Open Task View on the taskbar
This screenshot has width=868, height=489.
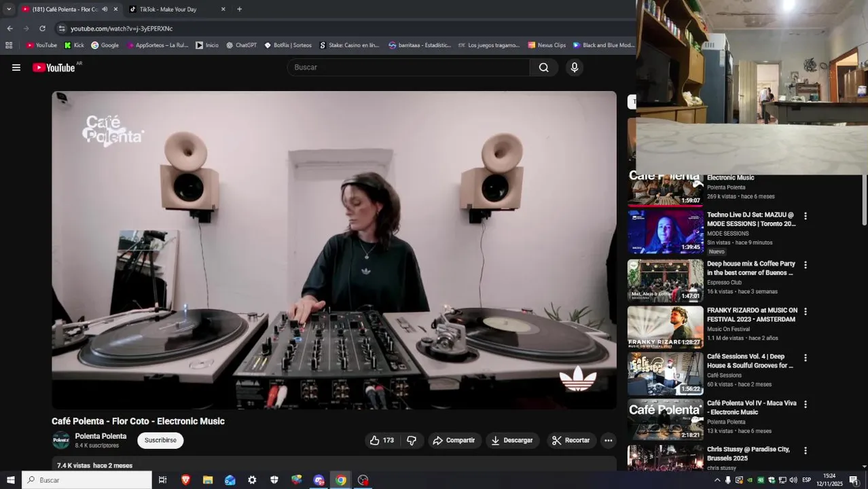(x=162, y=480)
